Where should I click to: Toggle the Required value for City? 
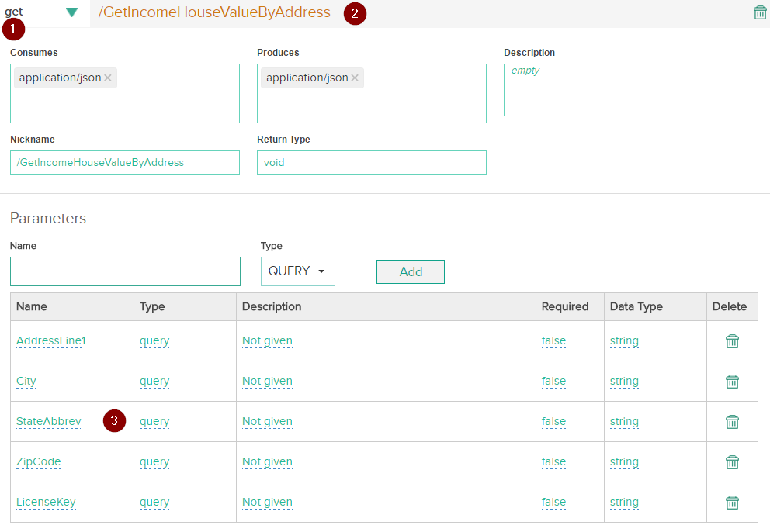pos(553,381)
